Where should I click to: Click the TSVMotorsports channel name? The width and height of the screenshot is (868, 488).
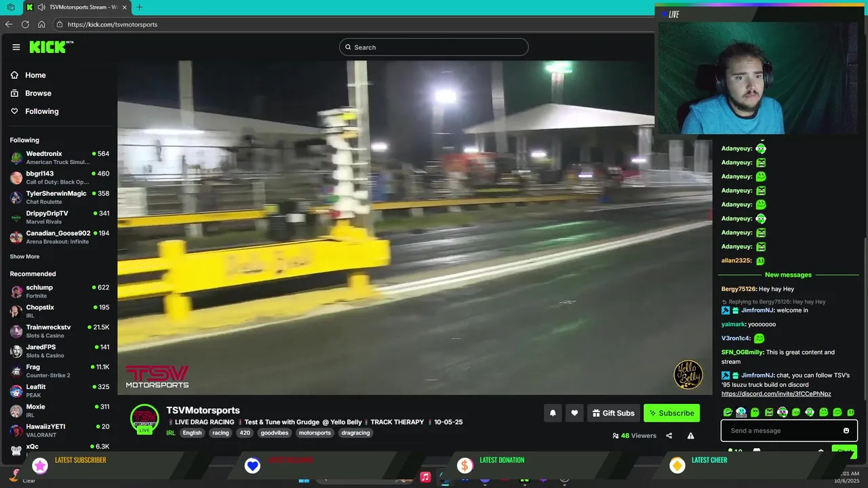click(203, 410)
